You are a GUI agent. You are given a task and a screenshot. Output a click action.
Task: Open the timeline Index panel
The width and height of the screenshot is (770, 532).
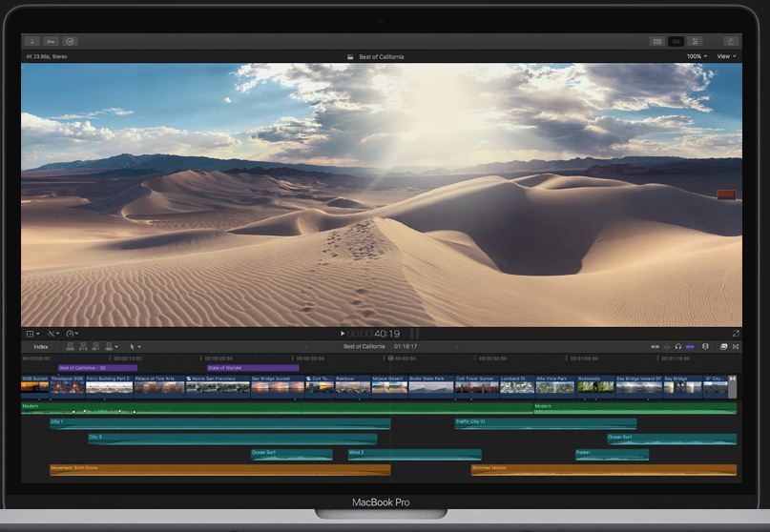[41, 347]
